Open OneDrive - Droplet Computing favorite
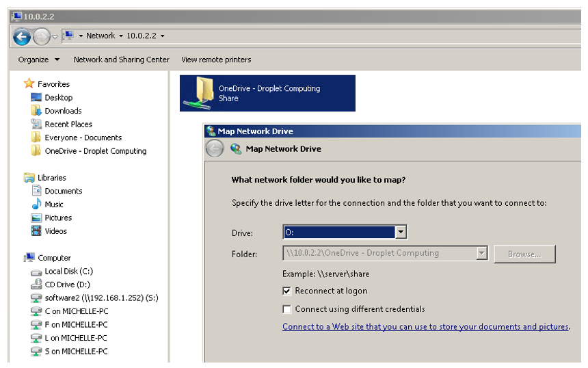Image resolution: width=588 pixels, height=368 pixels. 96,151
